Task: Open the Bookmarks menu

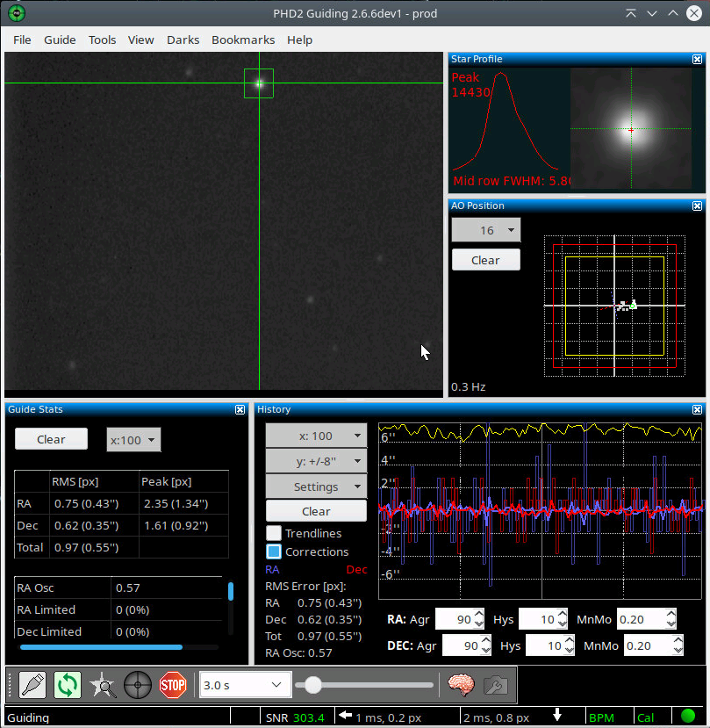Action: tap(242, 40)
